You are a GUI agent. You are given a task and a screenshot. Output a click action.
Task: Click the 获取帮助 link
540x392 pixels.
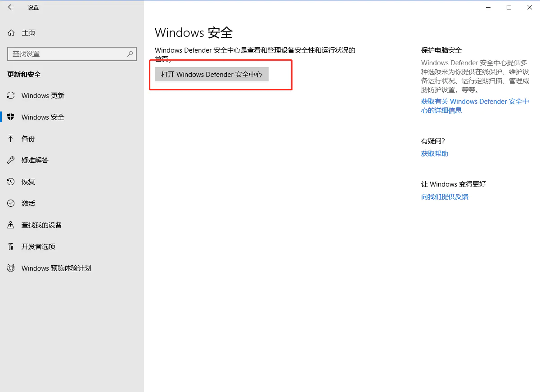pyautogui.click(x=435, y=154)
